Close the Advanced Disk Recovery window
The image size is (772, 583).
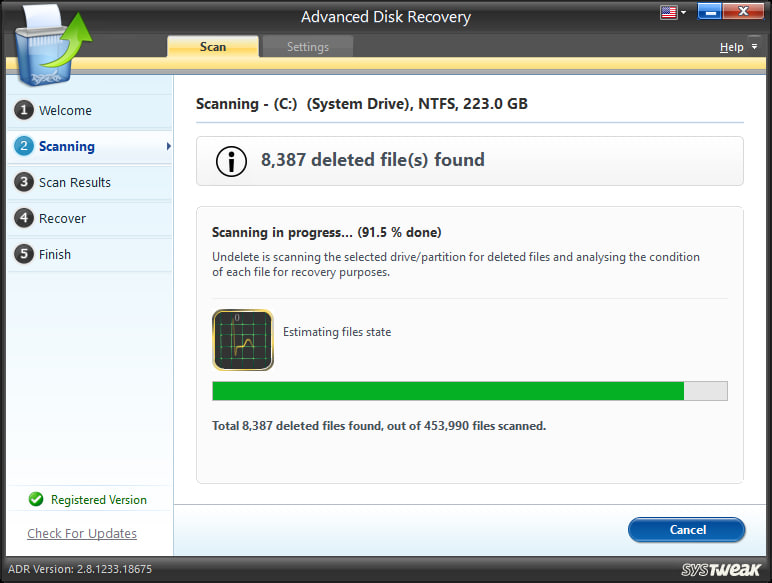744,11
